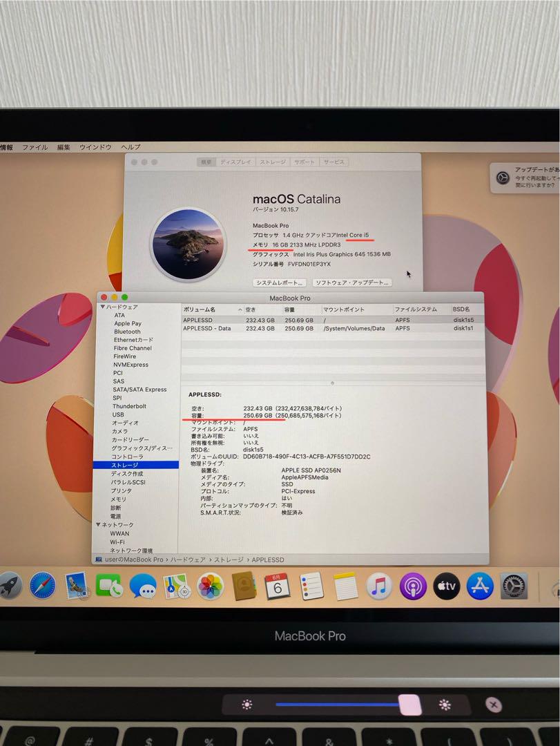
Task: Tap higher brightness icon on Touch Bar
Action: (445, 705)
